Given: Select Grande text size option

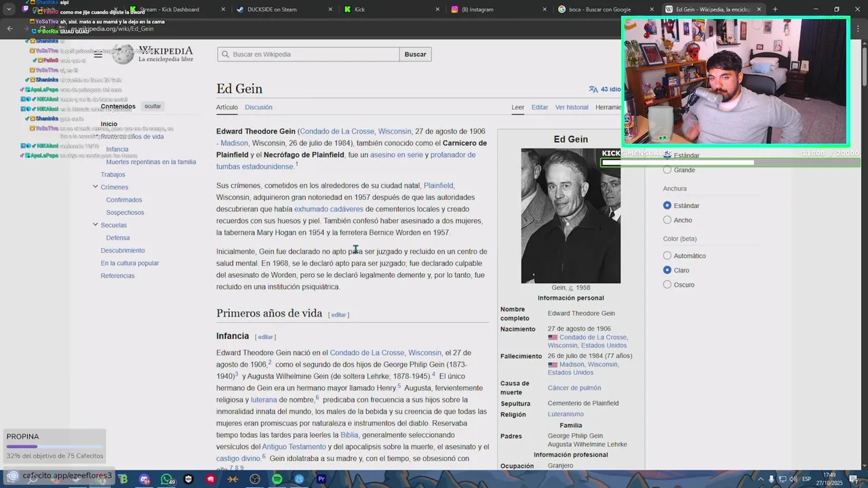Looking at the screenshot, I should point(667,170).
